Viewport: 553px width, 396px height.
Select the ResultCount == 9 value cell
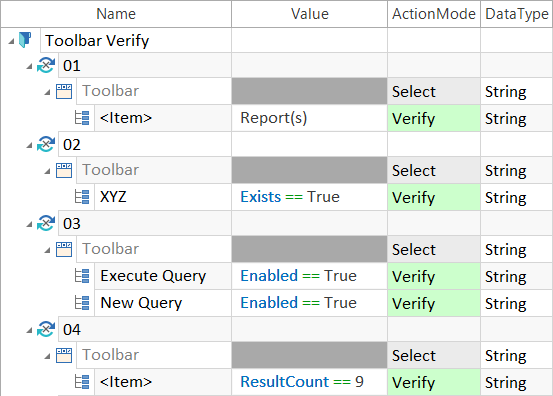point(309,382)
